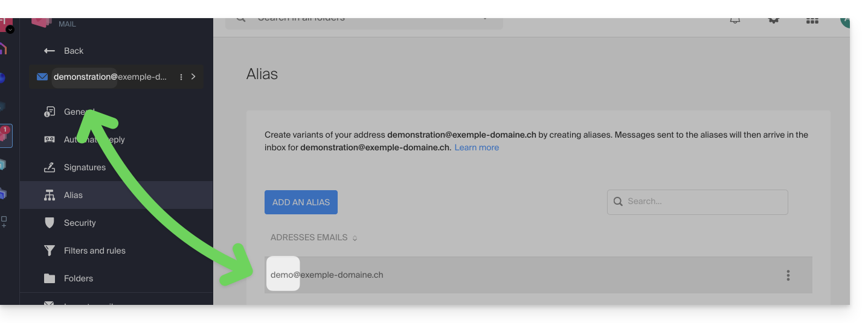Screen dimensions: 868x323
Task: Click the Filters and rules funnel icon
Action: (50, 251)
